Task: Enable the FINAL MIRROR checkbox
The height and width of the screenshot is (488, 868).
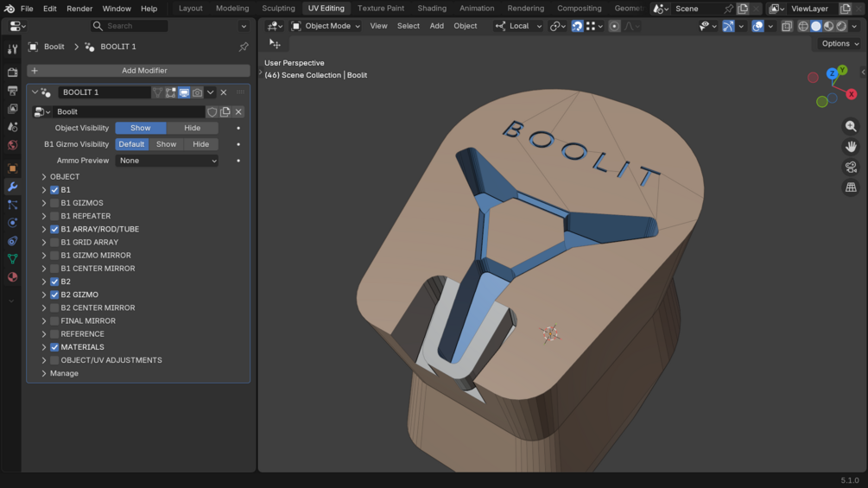Action: (54, 321)
